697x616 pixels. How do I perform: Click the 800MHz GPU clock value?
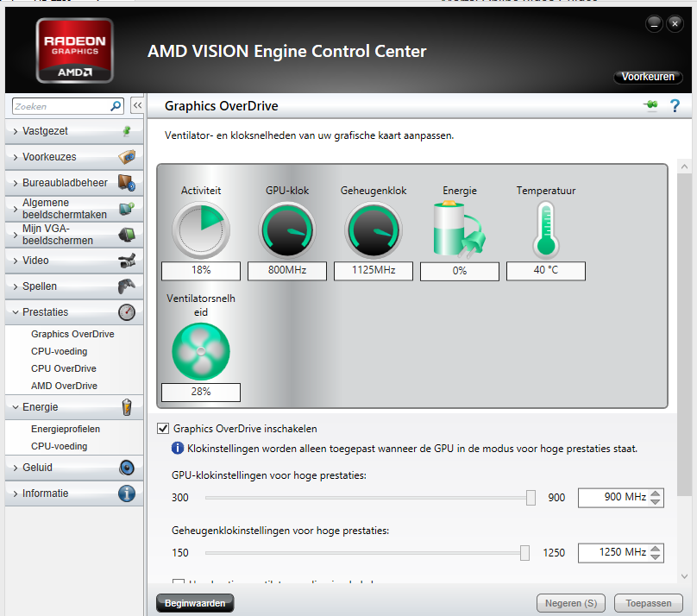click(287, 270)
